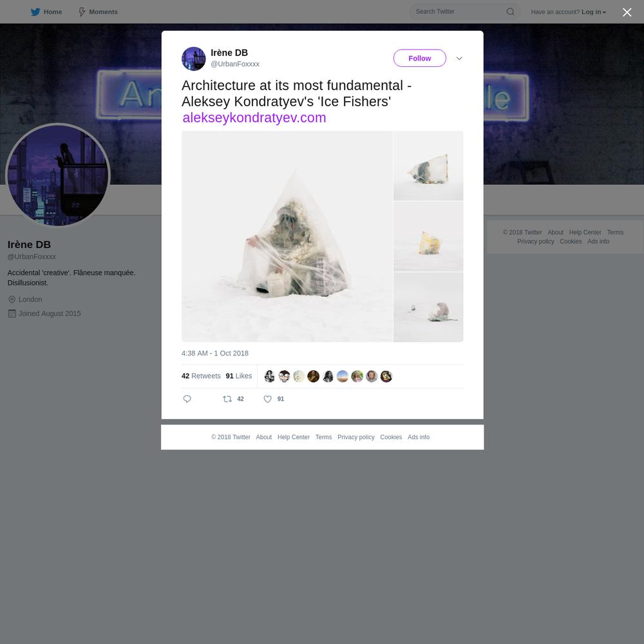644x644 pixels.
Task: Click @UrbanFoxxxx under the left profile name
Action: pyautogui.click(x=32, y=257)
